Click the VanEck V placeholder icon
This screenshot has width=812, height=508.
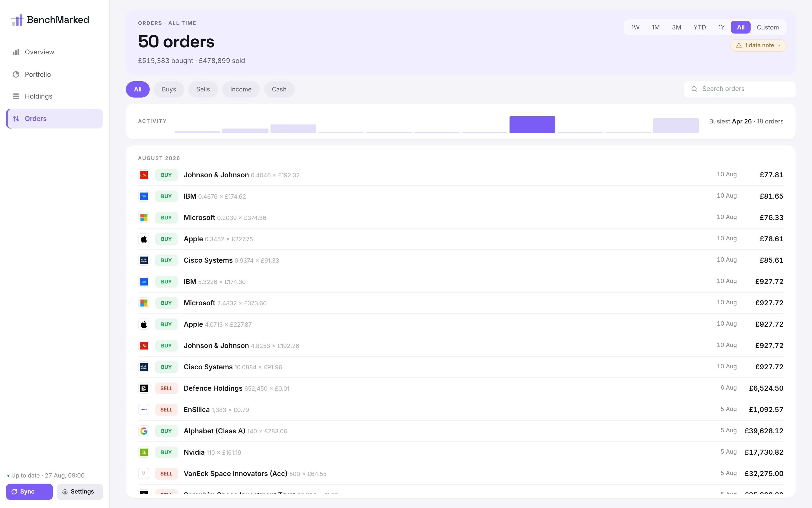pos(144,474)
